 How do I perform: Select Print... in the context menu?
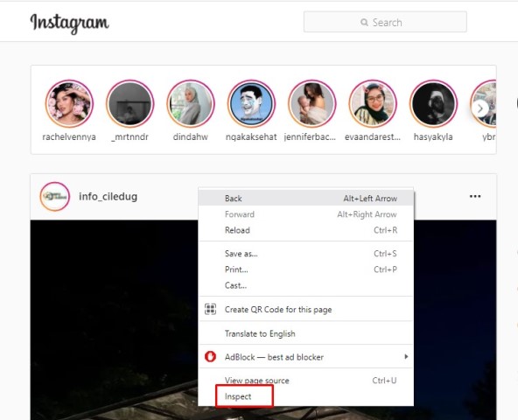(306, 269)
